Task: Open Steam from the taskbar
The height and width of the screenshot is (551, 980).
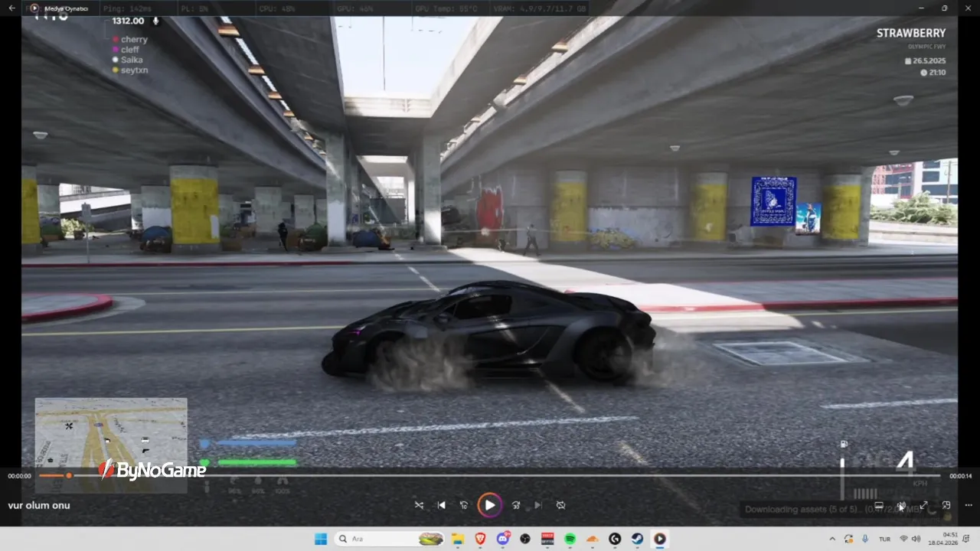Action: click(637, 539)
